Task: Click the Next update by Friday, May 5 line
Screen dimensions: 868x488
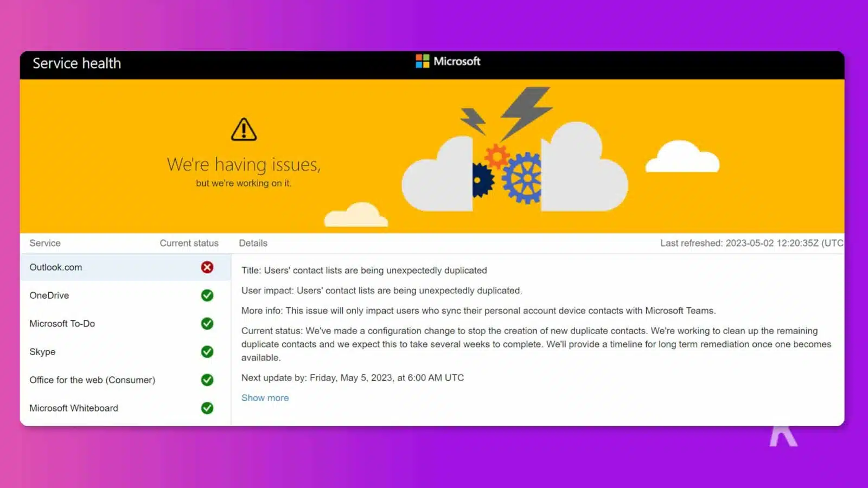Action: (353, 378)
